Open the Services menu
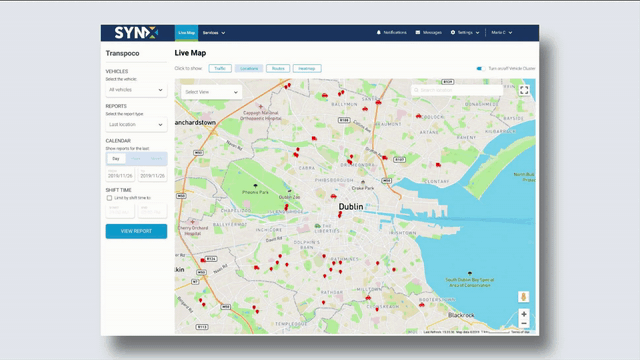Viewport: 640px width, 360px height. (214, 33)
